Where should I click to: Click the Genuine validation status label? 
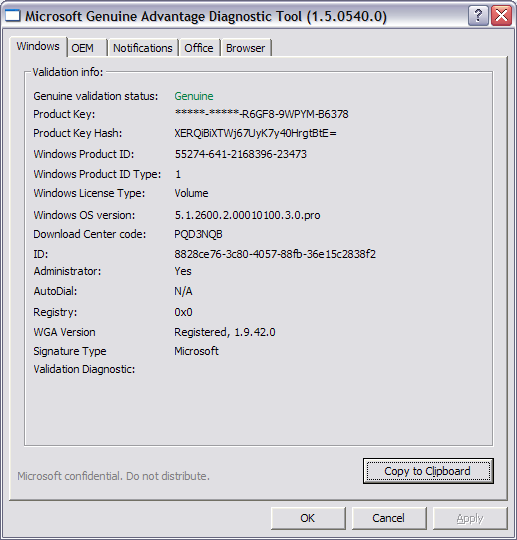click(x=95, y=96)
